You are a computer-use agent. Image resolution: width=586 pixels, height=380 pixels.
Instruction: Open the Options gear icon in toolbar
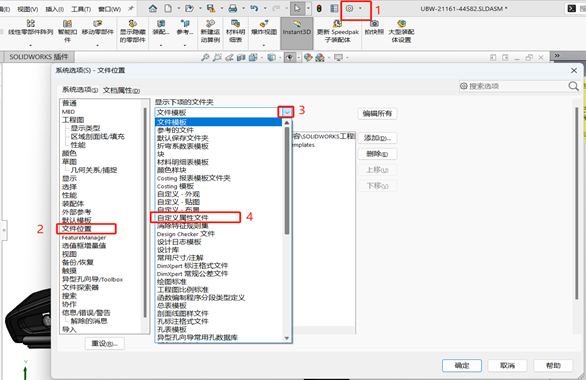tap(349, 8)
